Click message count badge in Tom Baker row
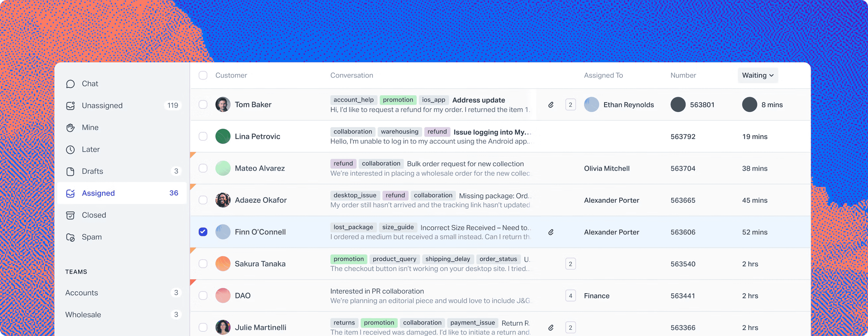868x336 pixels. click(x=571, y=105)
